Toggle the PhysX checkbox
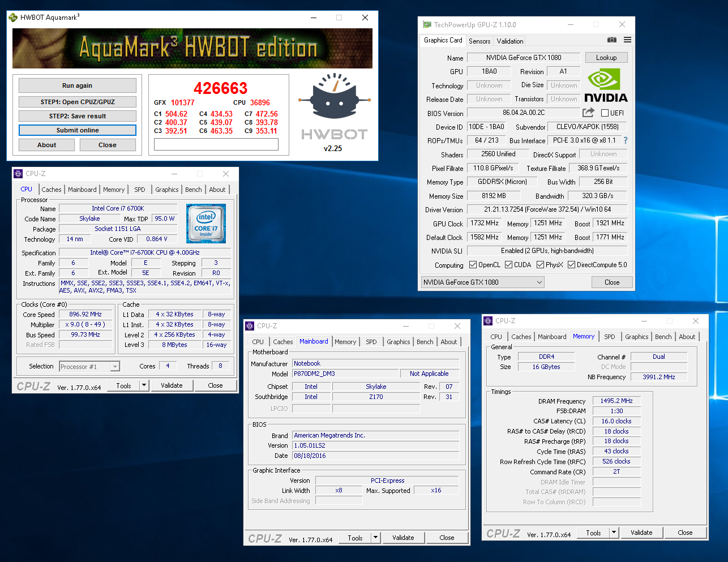This screenshot has width=728, height=562. tap(541, 265)
